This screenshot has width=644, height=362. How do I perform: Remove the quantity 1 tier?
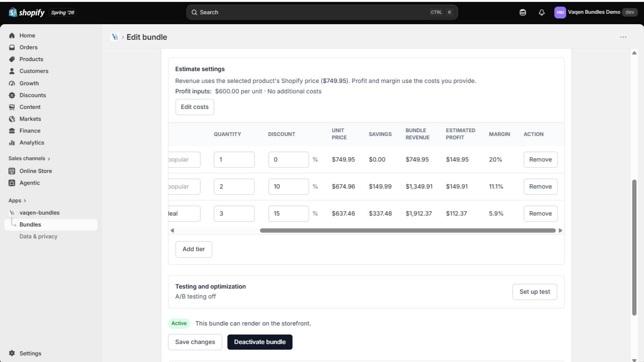coord(541,160)
